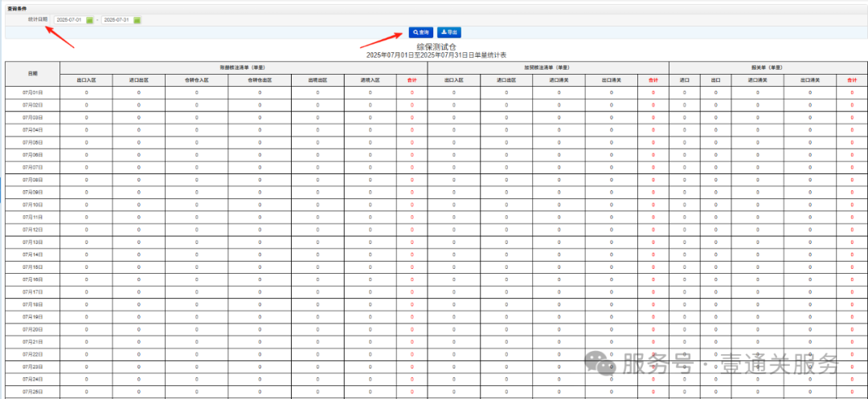Click the 查询条件 panel title
This screenshot has width=868, height=399.
pos(15,8)
